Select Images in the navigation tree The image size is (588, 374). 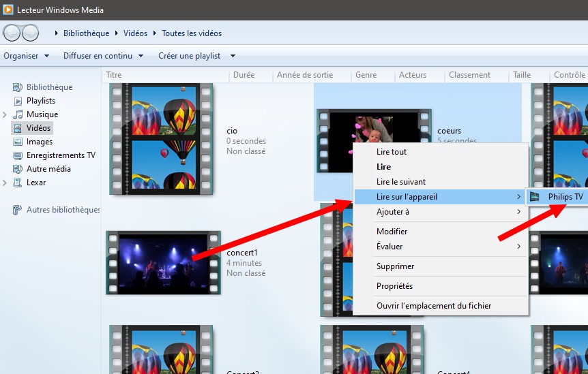[x=40, y=142]
